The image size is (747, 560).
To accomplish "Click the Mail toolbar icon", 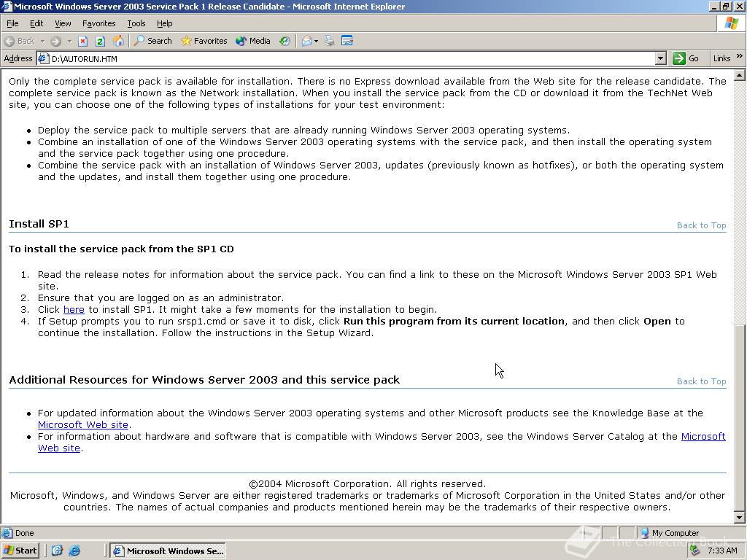I will [307, 41].
